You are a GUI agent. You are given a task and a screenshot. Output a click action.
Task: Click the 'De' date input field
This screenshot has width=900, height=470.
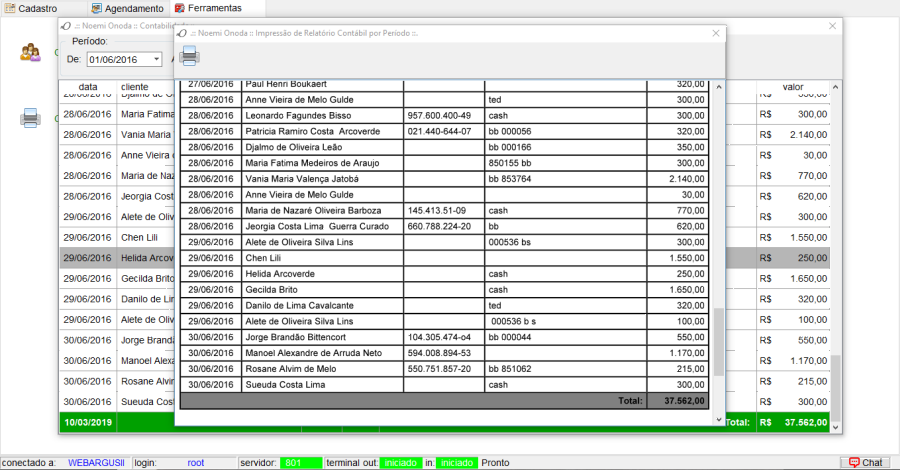click(118, 59)
